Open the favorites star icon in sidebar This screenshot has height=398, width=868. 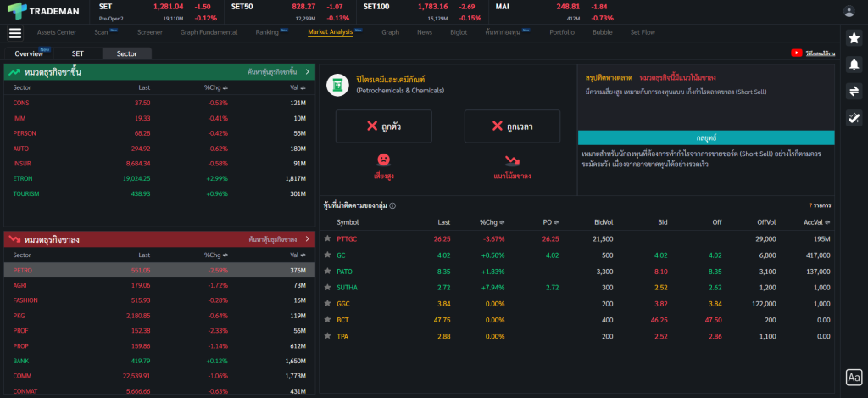(854, 39)
